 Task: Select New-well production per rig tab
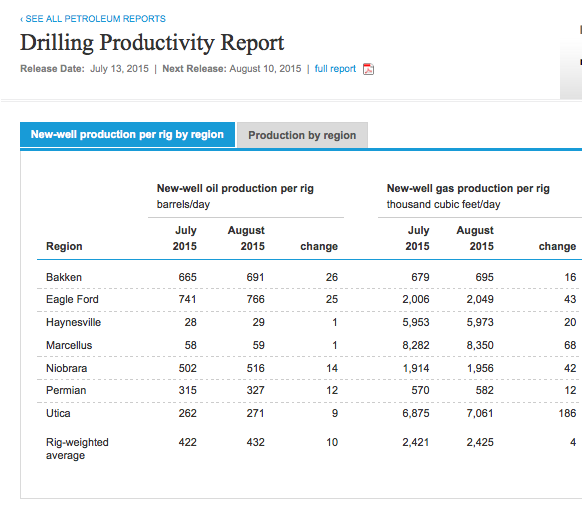[x=127, y=134]
